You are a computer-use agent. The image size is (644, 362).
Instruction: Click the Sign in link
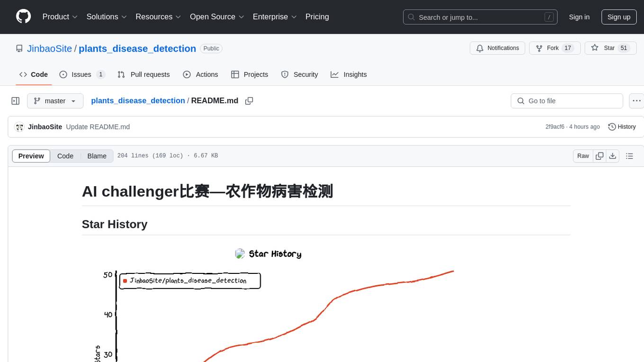point(579,17)
